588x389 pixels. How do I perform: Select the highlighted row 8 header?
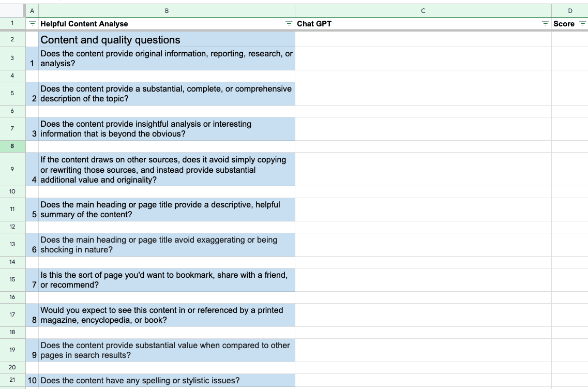coord(12,146)
